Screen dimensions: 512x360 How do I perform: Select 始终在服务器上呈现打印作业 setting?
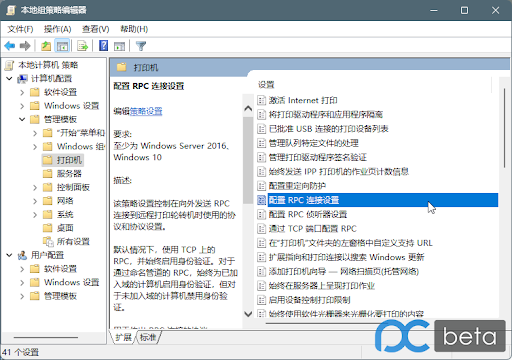[x=322, y=286]
